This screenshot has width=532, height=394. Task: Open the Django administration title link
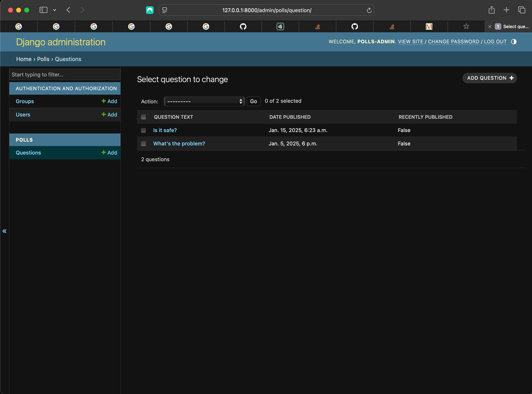point(61,42)
